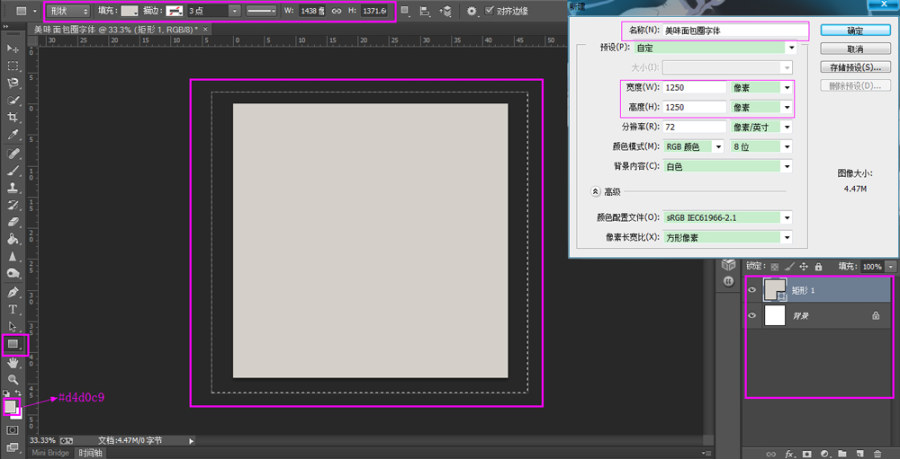900x459 pixels.
Task: Open the 背景内容 dropdown
Action: click(x=728, y=166)
